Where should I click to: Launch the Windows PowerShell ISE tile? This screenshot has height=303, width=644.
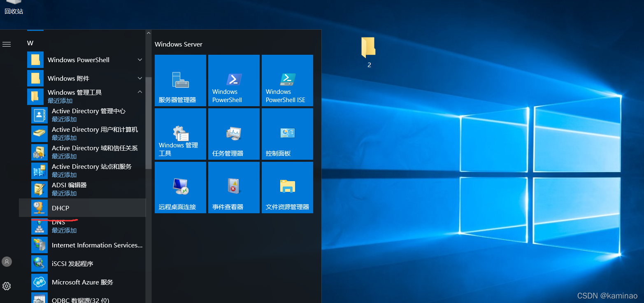pyautogui.click(x=287, y=80)
